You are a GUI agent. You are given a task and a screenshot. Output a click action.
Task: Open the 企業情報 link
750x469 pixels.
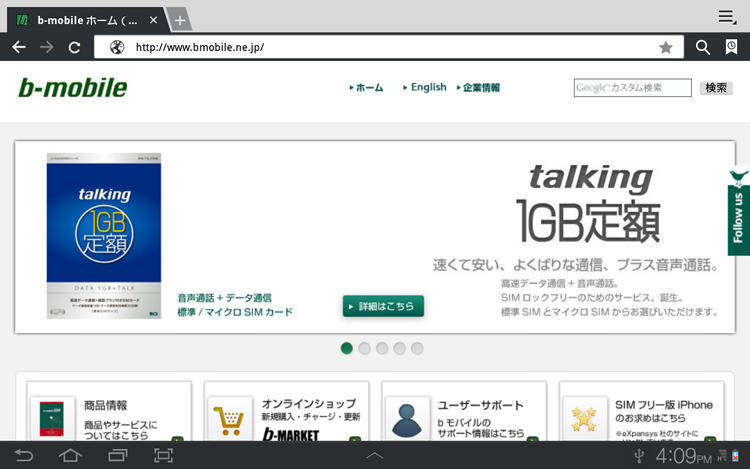click(x=478, y=87)
